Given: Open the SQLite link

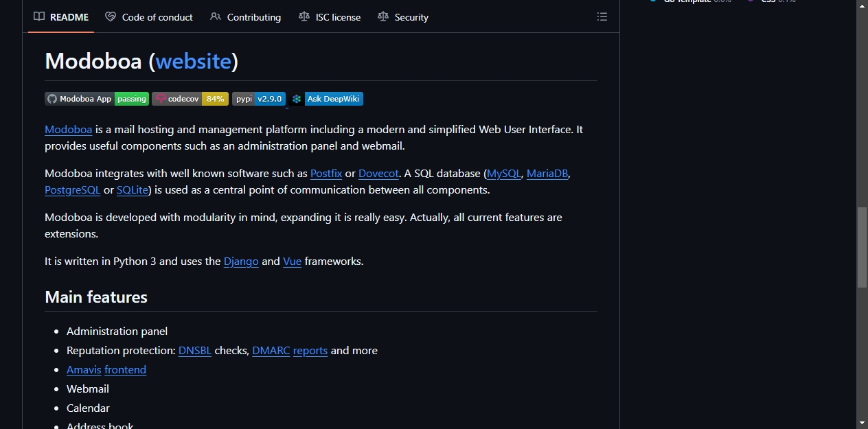Looking at the screenshot, I should coord(133,189).
